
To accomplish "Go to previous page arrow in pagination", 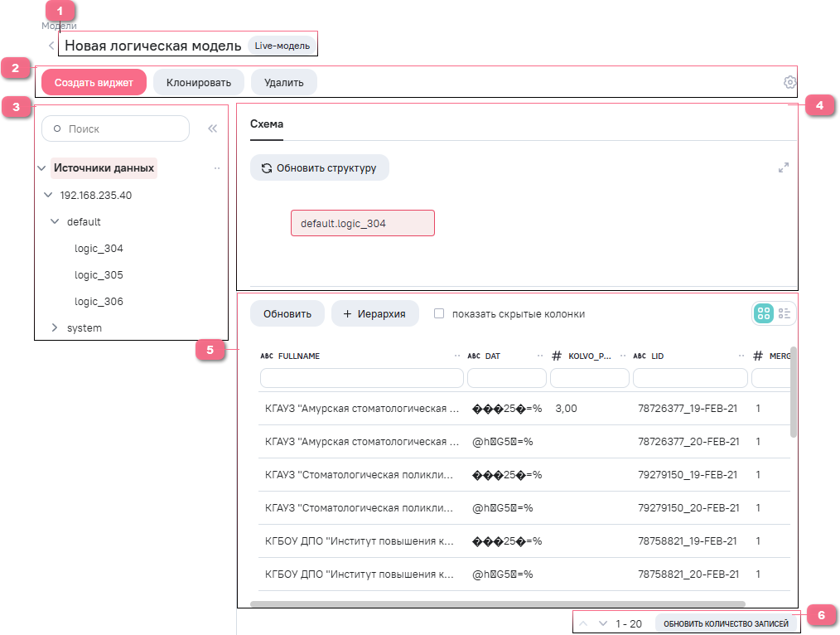I will point(583,623).
